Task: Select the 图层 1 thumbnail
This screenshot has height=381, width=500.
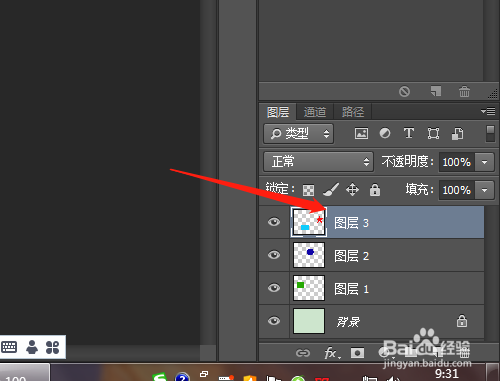Action: point(309,288)
